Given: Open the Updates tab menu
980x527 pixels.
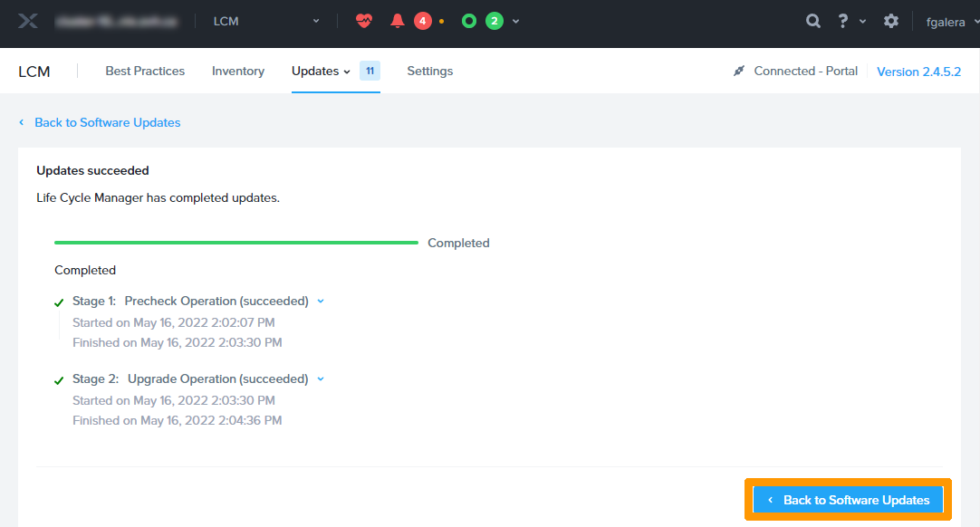Looking at the screenshot, I should 321,71.
